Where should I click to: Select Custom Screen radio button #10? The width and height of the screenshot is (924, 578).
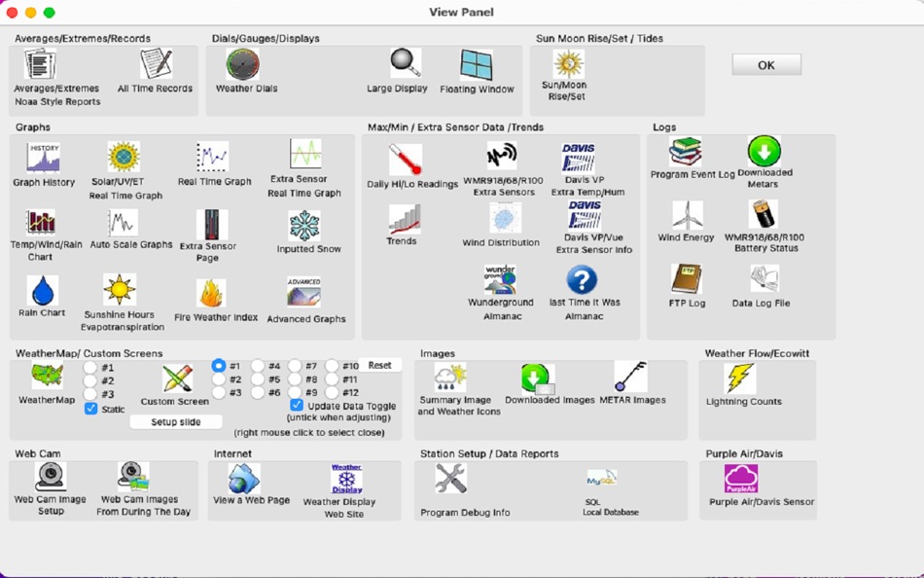click(332, 366)
